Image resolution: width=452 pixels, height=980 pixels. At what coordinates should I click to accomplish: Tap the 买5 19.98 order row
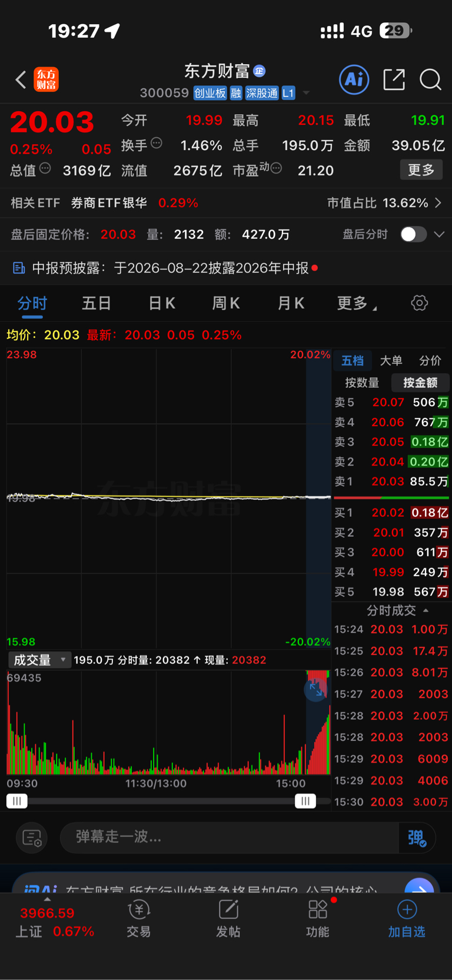[x=391, y=592]
